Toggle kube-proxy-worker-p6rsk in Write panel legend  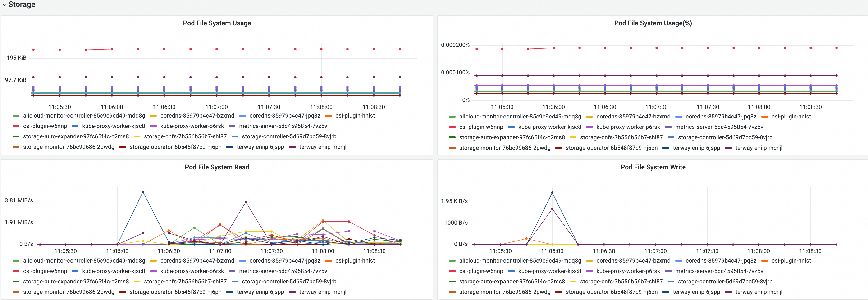[628, 271]
